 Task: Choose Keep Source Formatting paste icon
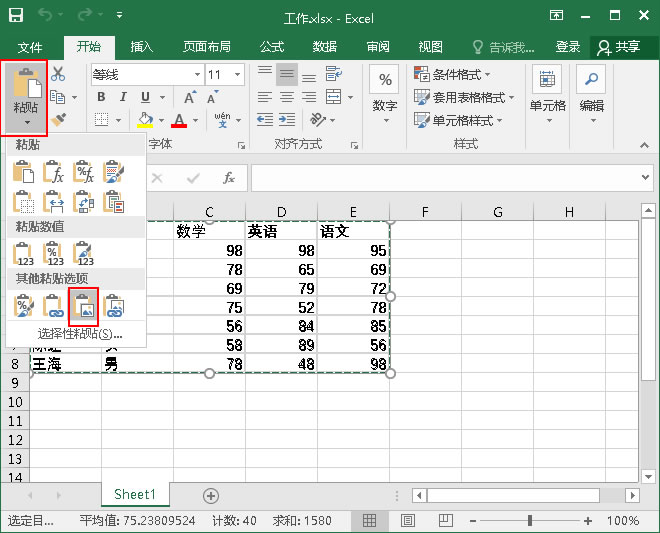click(x=114, y=172)
